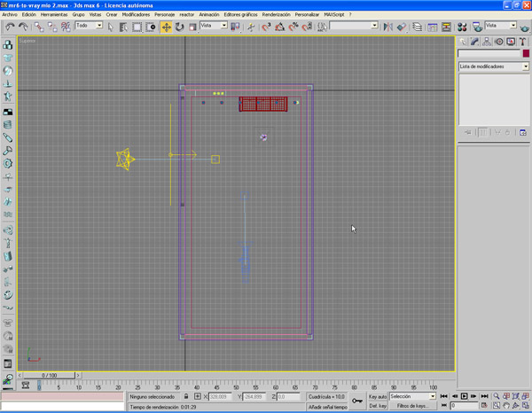Open the Archivo menu
532x413 pixels.
coord(10,14)
